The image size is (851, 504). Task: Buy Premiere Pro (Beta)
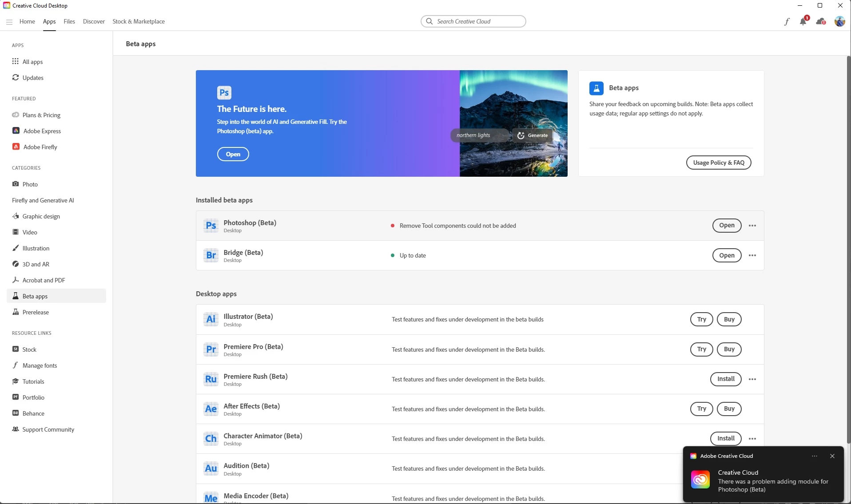[729, 349]
